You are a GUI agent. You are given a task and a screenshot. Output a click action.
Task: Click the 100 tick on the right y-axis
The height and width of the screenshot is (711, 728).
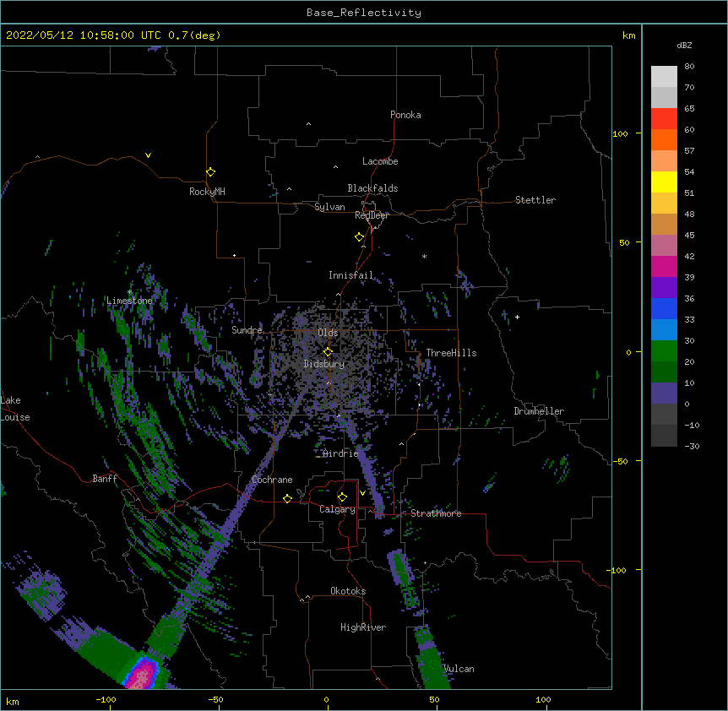tap(621, 133)
